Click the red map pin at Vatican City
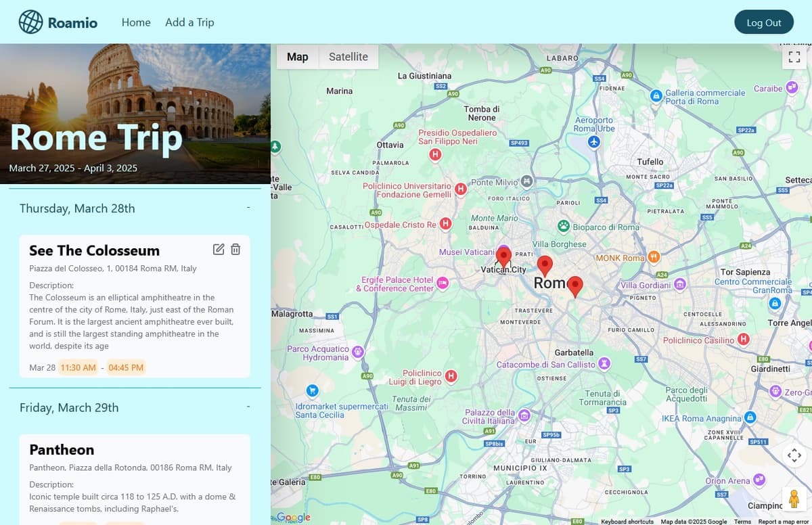The image size is (812, 525). coord(503,257)
